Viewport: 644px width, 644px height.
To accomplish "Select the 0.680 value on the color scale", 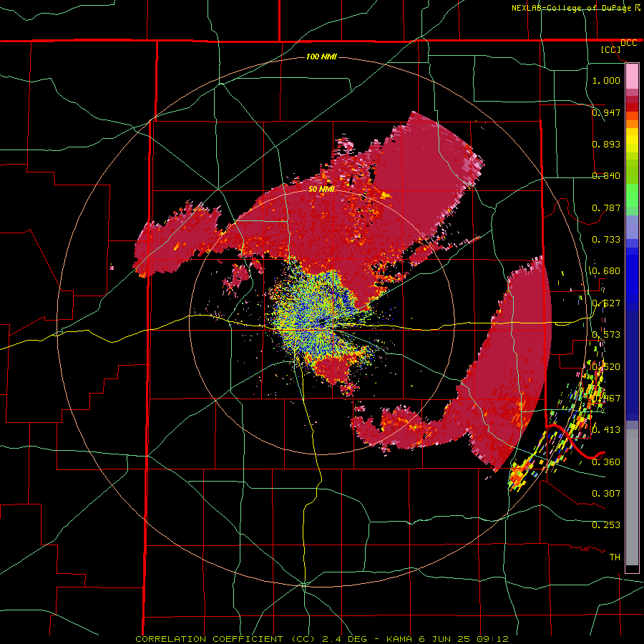I will (x=606, y=271).
